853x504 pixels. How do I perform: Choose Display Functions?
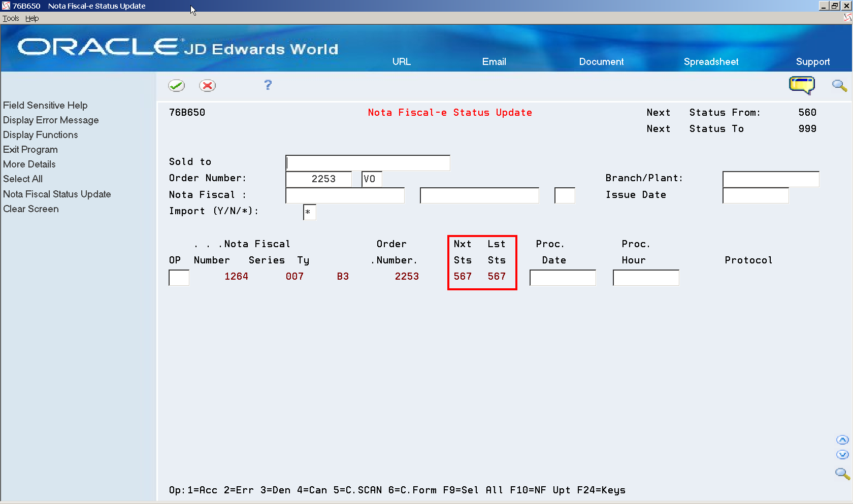coord(41,135)
